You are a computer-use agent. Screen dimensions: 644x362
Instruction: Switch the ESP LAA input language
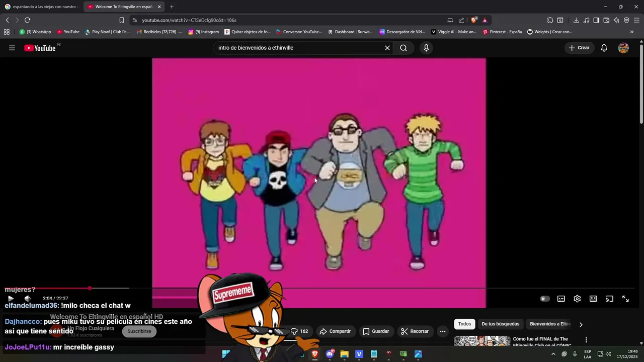[x=588, y=354]
